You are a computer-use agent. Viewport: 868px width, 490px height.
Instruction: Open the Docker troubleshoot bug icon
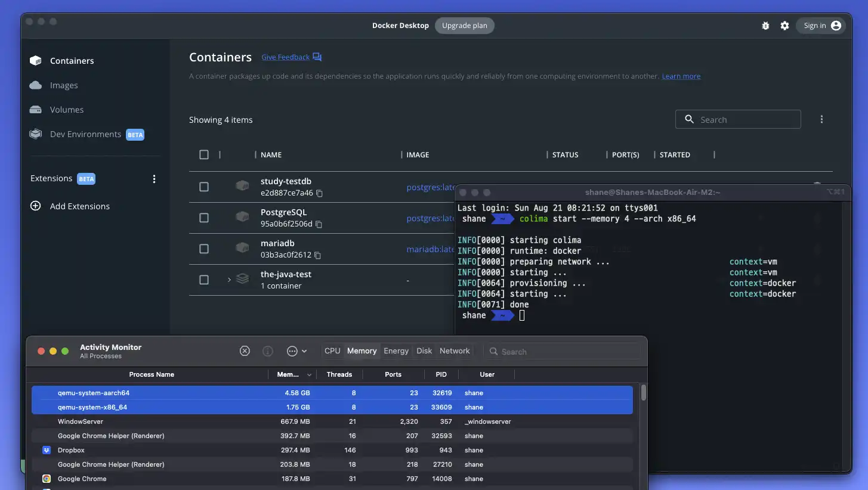coord(765,26)
